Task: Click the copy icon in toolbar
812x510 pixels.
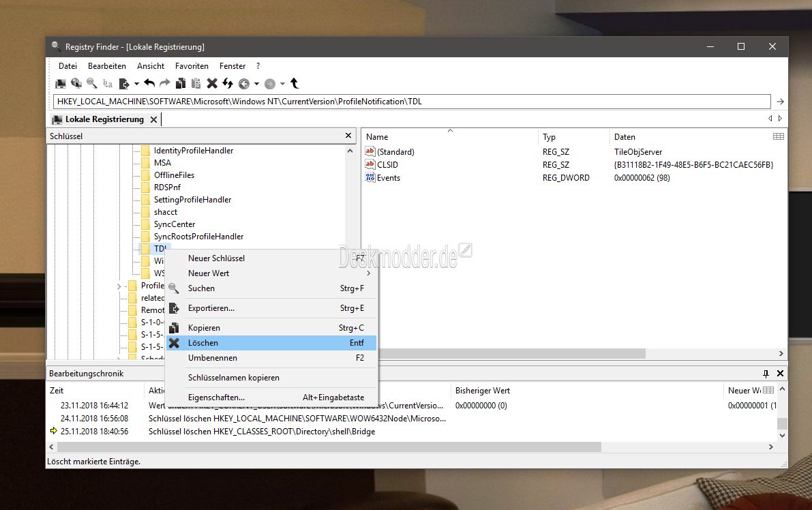Action: (181, 83)
